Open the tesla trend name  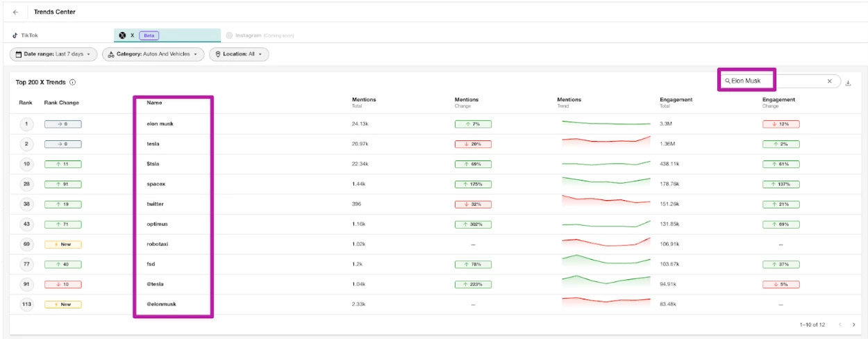pyautogui.click(x=153, y=144)
